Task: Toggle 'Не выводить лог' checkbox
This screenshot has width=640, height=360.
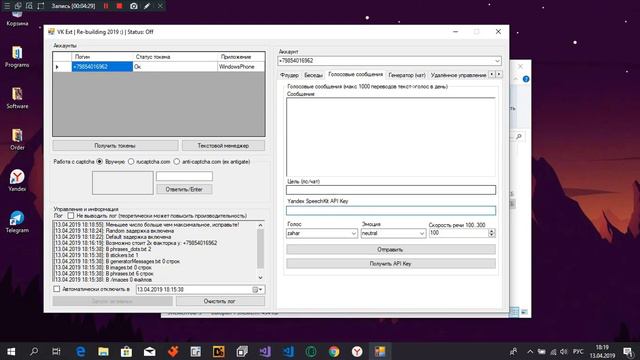Action: [71, 215]
